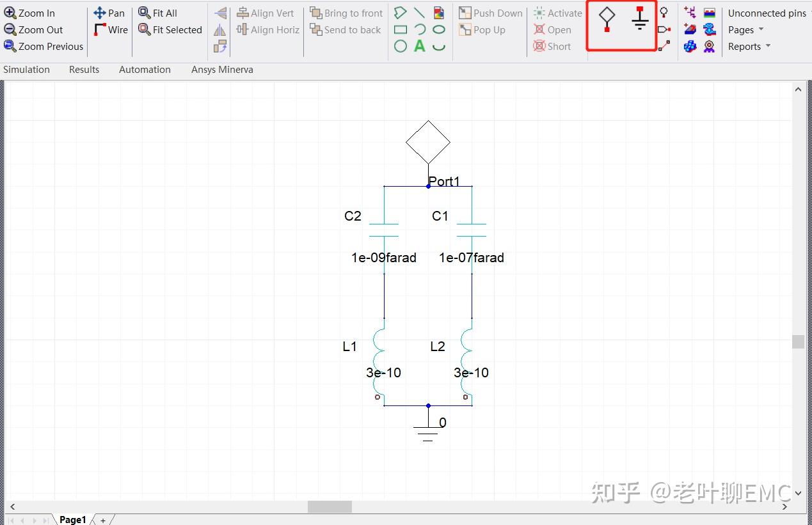This screenshot has height=525, width=812.
Task: Select the draw rectangle tool
Action: click(x=401, y=29)
